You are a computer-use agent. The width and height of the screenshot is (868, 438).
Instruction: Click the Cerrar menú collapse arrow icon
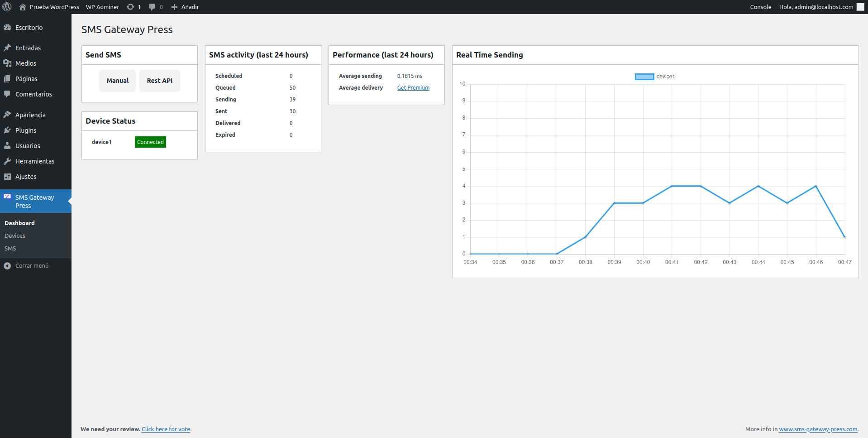point(7,266)
